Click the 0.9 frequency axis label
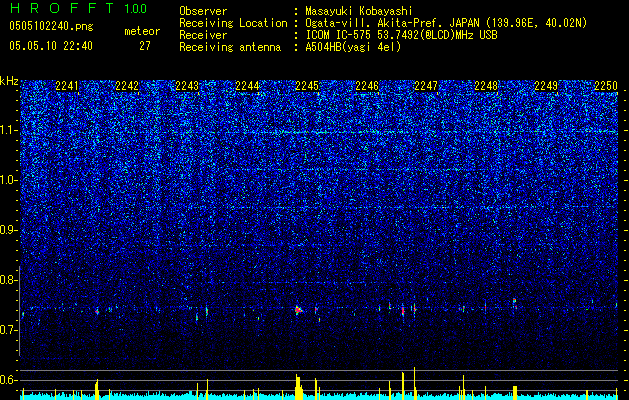 tap(9, 230)
